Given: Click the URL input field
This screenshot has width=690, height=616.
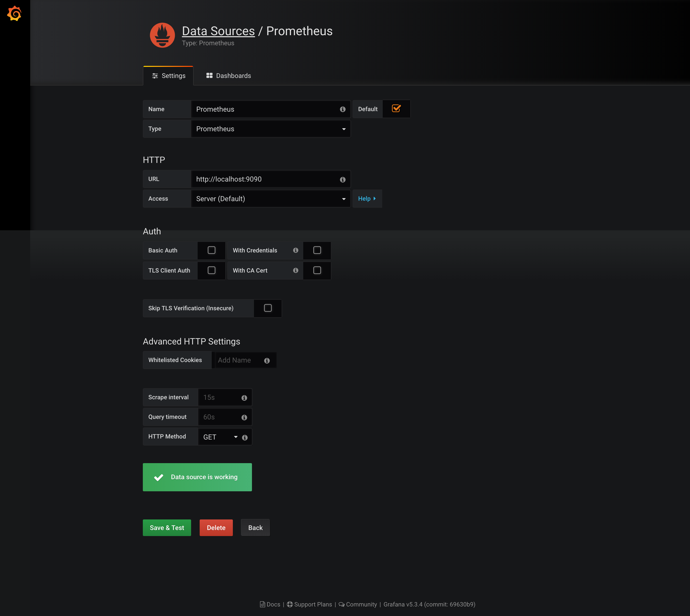Looking at the screenshot, I should pos(271,179).
